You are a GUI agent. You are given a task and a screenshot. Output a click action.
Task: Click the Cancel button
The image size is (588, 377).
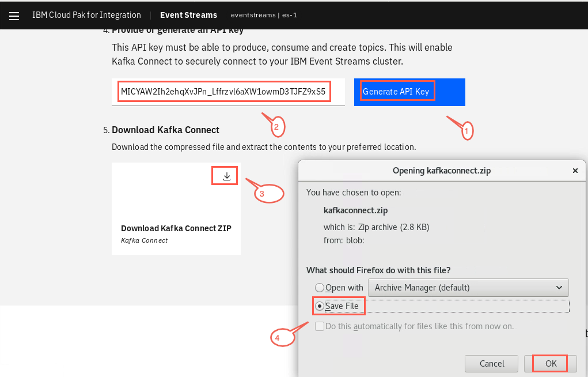[x=492, y=364]
